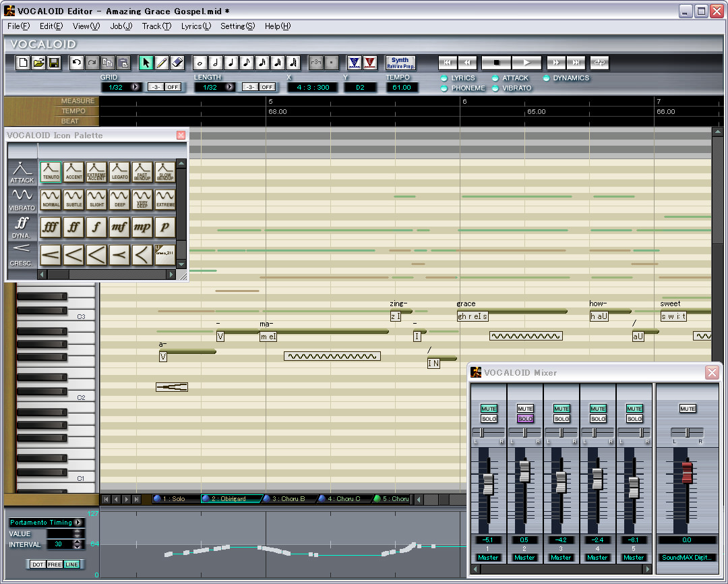Toggle the PHONEME display indicator

pos(444,88)
